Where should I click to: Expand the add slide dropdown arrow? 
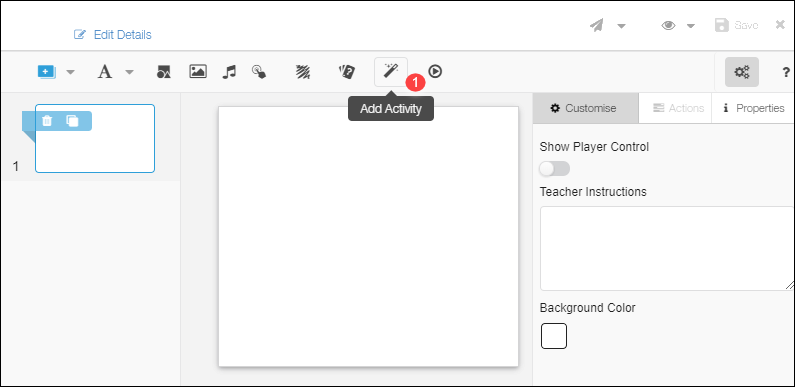point(70,72)
